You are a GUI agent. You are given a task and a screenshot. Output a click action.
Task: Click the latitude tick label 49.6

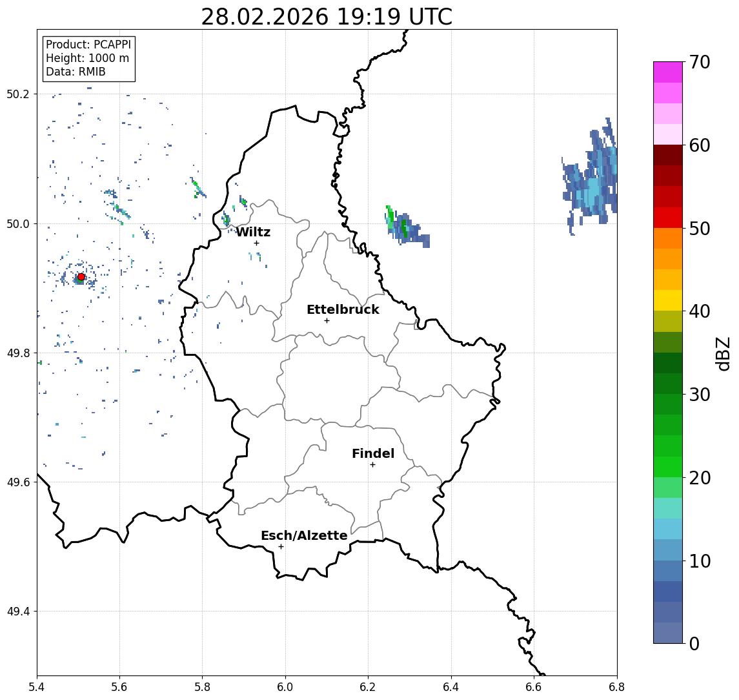(x=18, y=482)
